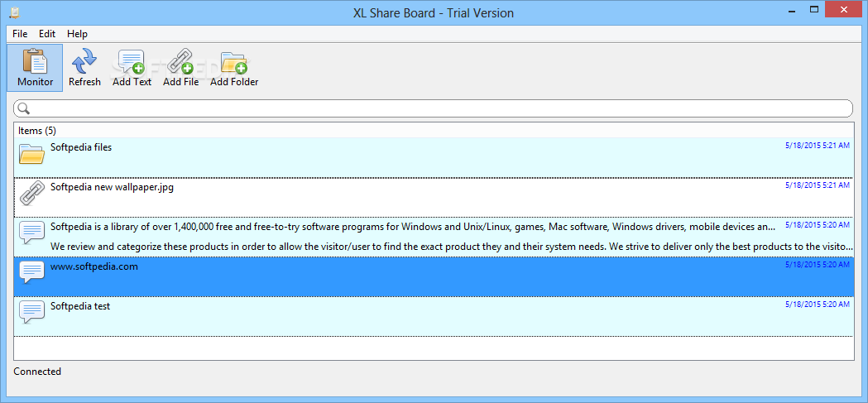Screen dimensions: 868x403
Task: Click timestamp of Softpedia library text row
Action: 817,225
